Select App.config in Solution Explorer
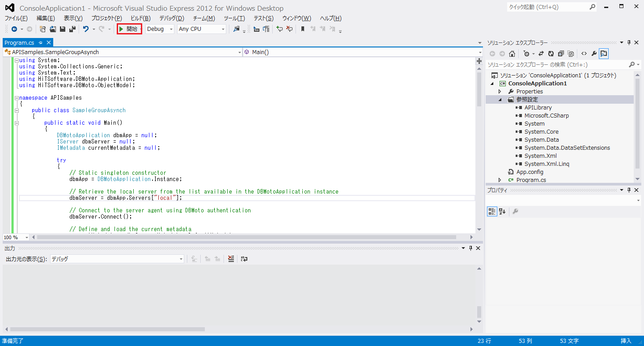The width and height of the screenshot is (644, 346). (x=530, y=172)
